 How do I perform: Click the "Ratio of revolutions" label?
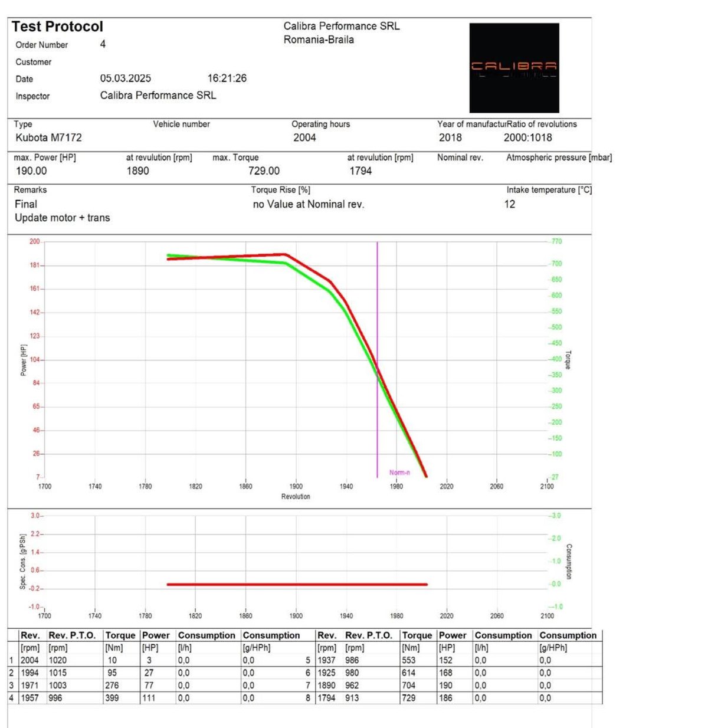(x=542, y=124)
